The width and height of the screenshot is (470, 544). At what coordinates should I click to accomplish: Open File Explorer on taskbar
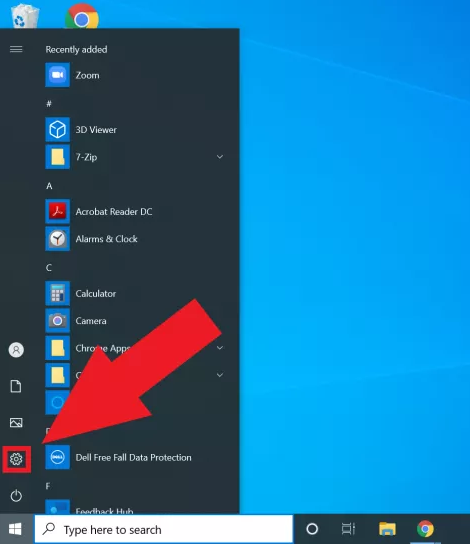387,529
